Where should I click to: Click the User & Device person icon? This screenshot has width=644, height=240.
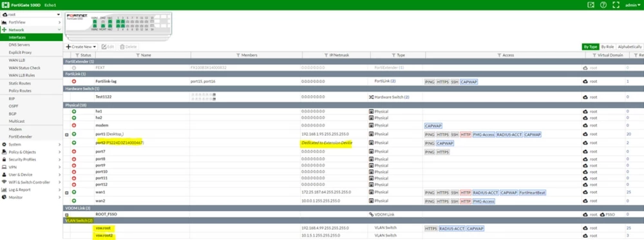5,175
